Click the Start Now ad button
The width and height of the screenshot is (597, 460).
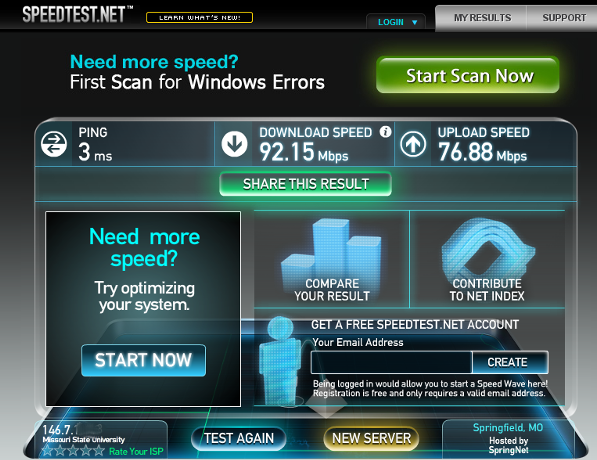tap(144, 360)
